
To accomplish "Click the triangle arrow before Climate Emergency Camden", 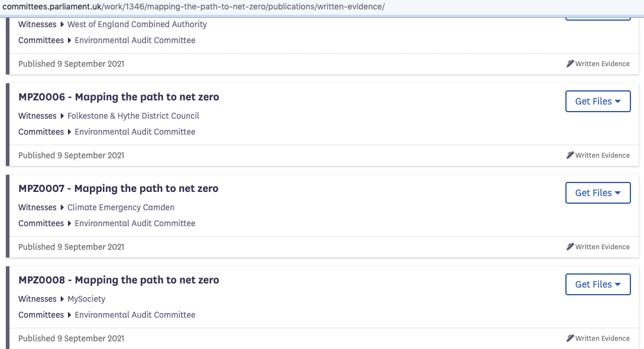I will (x=62, y=208).
